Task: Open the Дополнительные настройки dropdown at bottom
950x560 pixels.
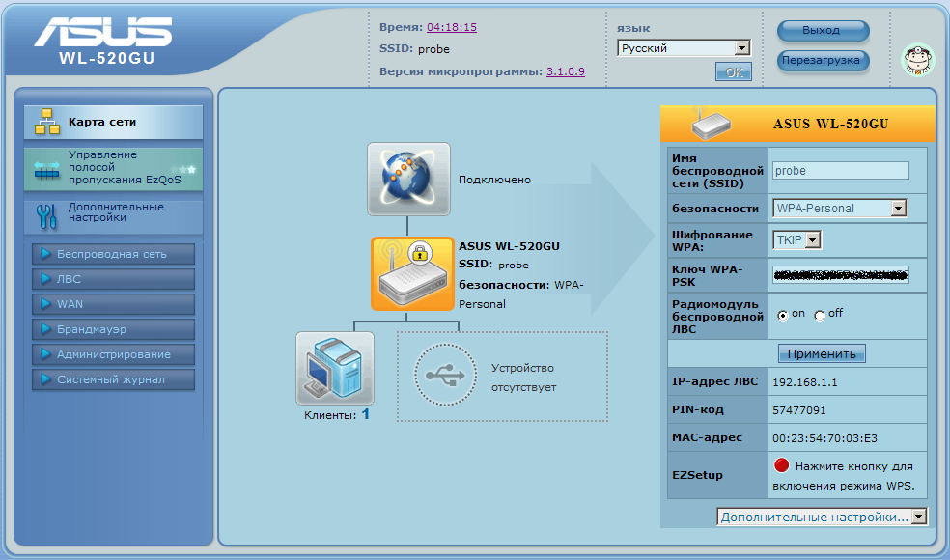Action: click(x=823, y=517)
